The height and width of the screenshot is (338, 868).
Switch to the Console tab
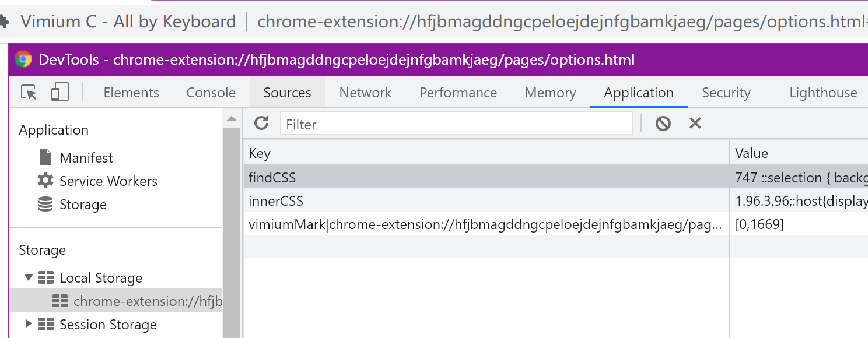click(210, 92)
